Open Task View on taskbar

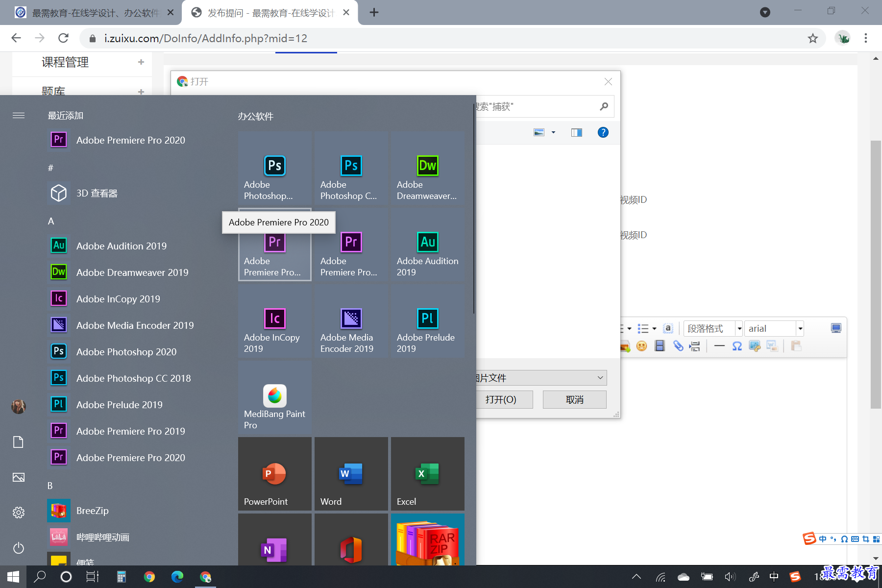93,577
